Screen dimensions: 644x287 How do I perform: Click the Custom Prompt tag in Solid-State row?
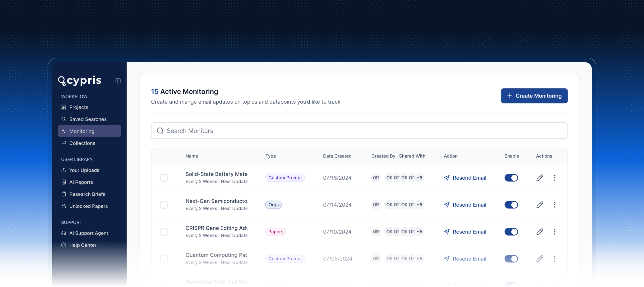[x=285, y=178]
